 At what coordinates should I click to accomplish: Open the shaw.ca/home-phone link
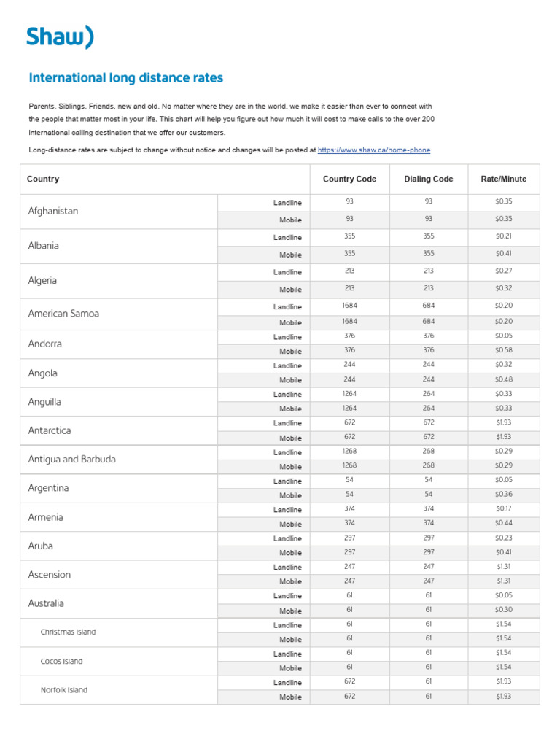tap(374, 150)
